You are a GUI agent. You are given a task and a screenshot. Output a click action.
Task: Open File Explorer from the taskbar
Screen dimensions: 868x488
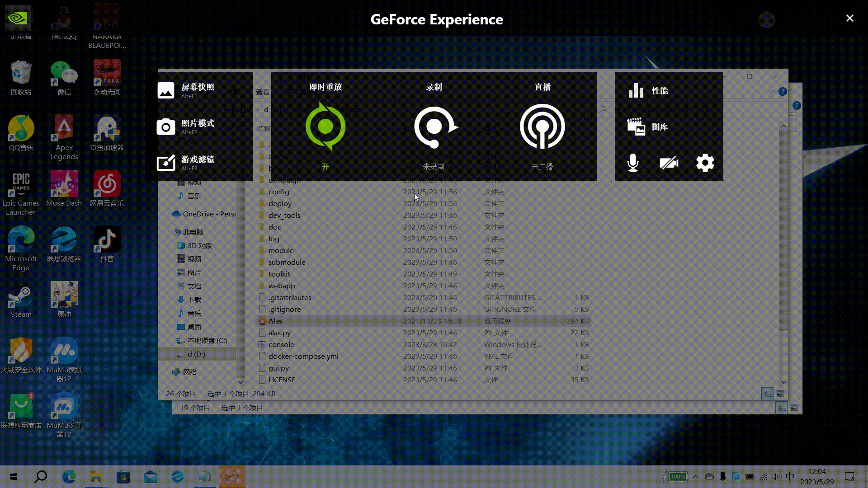96,477
